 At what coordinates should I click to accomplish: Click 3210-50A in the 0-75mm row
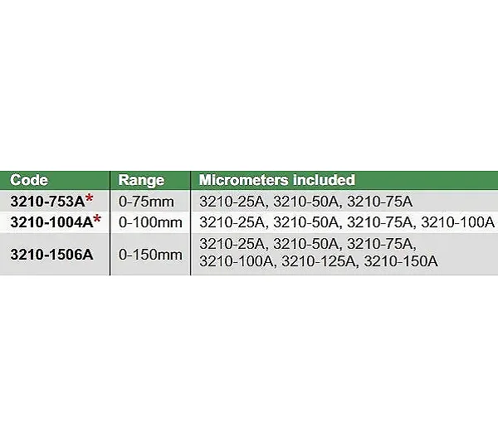pyautogui.click(x=306, y=202)
